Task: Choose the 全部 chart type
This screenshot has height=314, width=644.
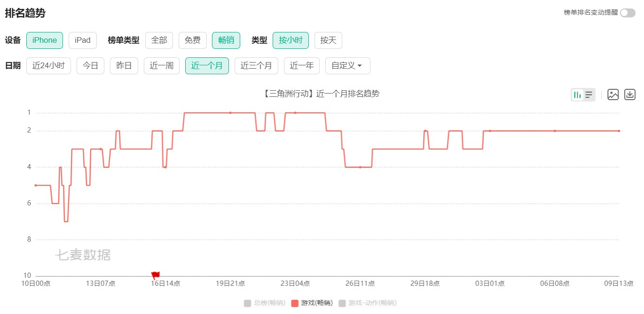Action: (159, 40)
